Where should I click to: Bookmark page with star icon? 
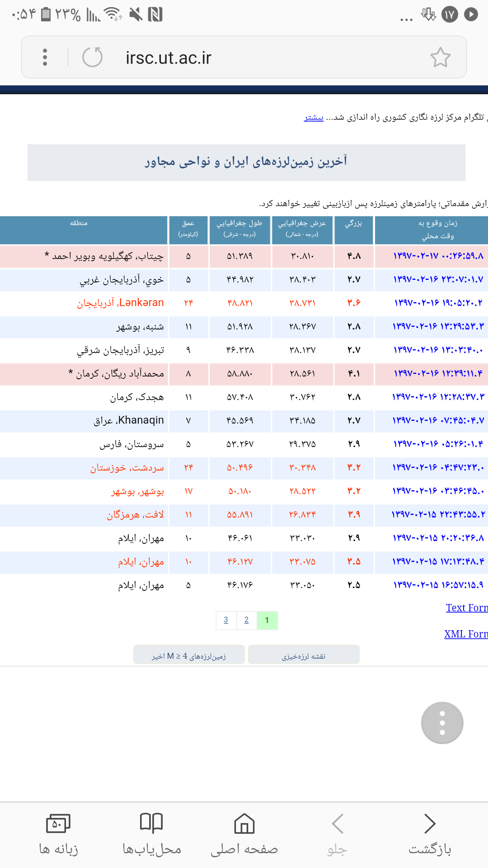coord(440,57)
